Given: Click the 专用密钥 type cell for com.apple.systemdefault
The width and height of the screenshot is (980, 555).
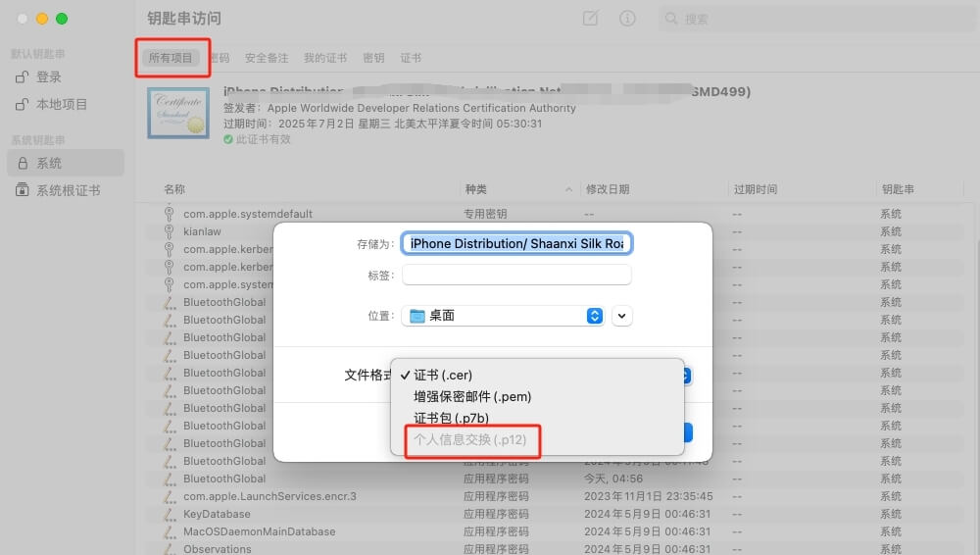Looking at the screenshot, I should tap(485, 214).
